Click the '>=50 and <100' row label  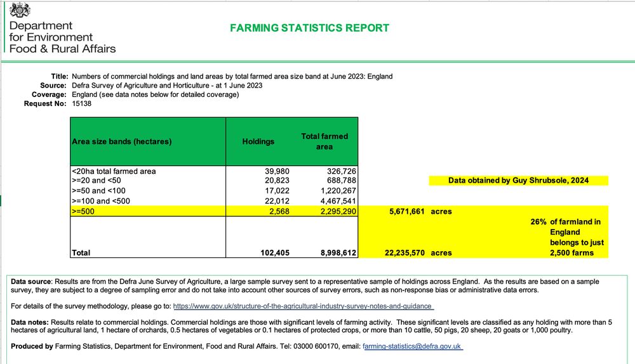coord(99,190)
